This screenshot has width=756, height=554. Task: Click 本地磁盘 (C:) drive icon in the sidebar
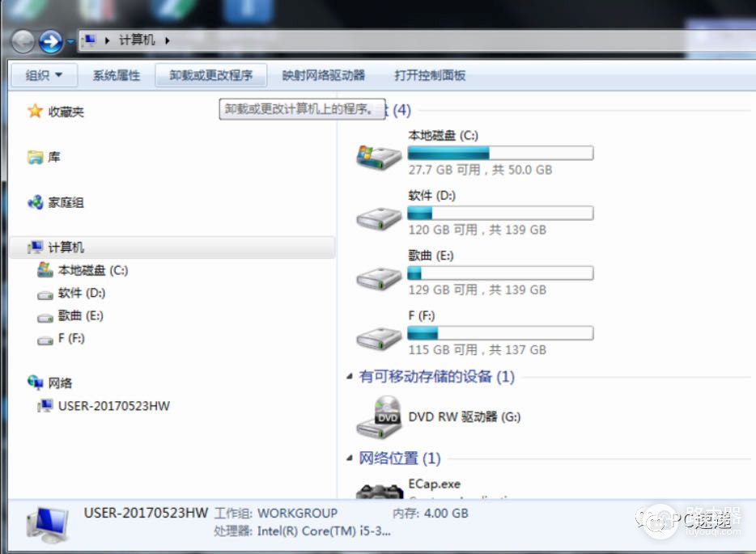(45, 270)
